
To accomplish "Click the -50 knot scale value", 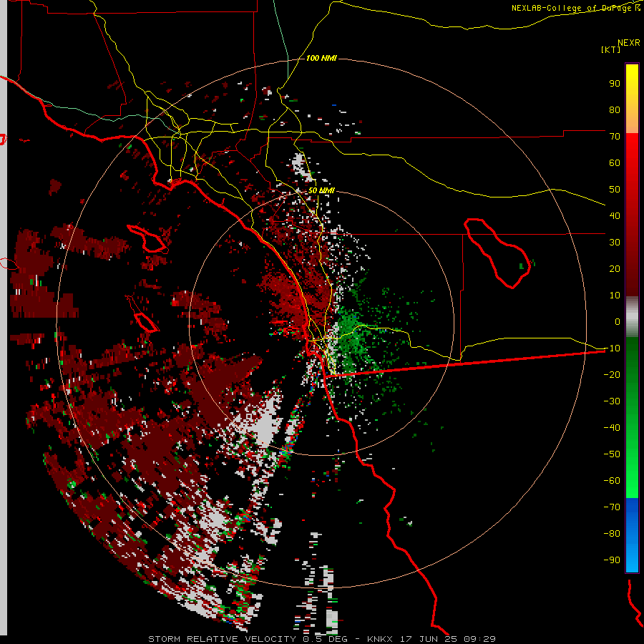I will point(612,454).
